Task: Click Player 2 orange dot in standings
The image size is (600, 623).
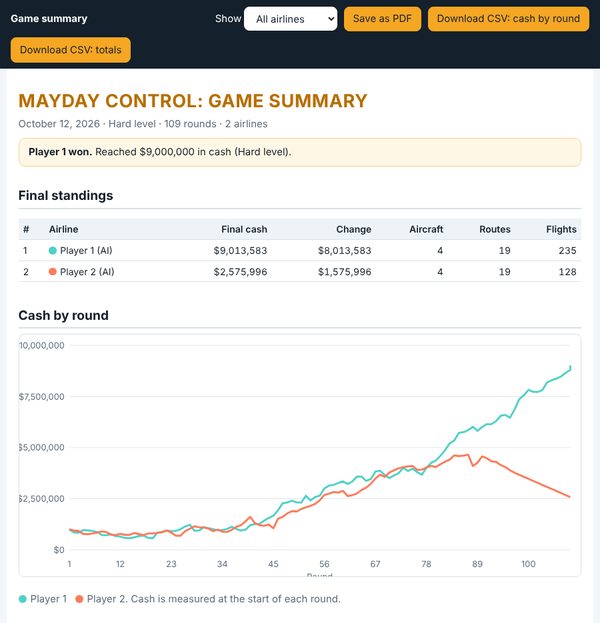Action: (52, 272)
